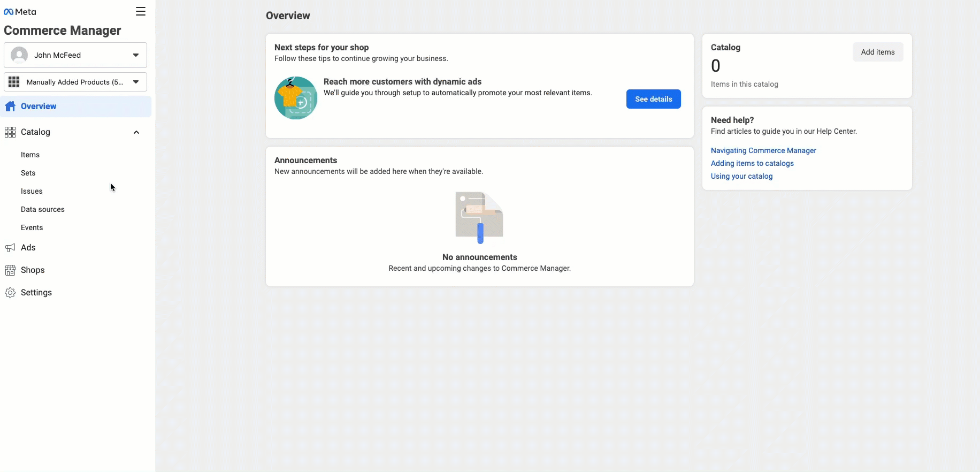Click the dynamic ads t-shirt illustration
Viewport: 980px width, 472px height.
point(296,98)
